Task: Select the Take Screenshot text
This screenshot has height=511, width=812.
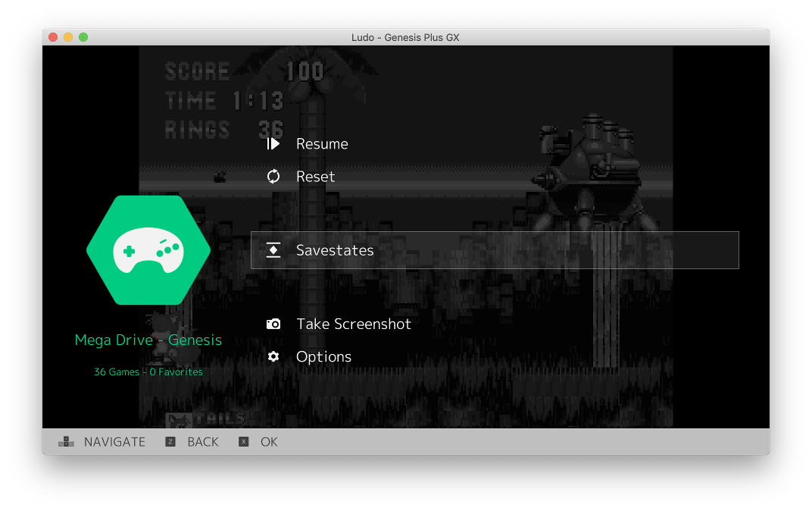Action: [x=354, y=324]
